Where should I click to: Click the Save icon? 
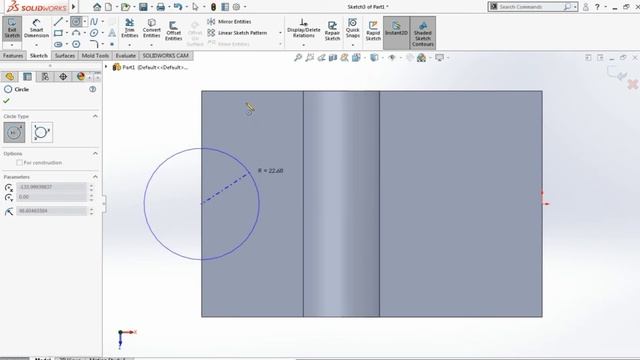143,7
